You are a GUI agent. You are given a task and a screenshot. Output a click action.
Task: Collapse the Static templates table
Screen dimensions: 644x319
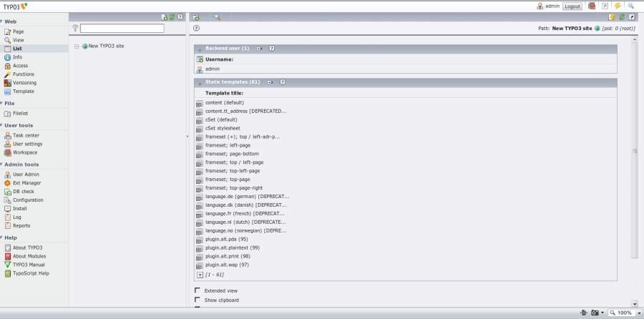point(200,84)
